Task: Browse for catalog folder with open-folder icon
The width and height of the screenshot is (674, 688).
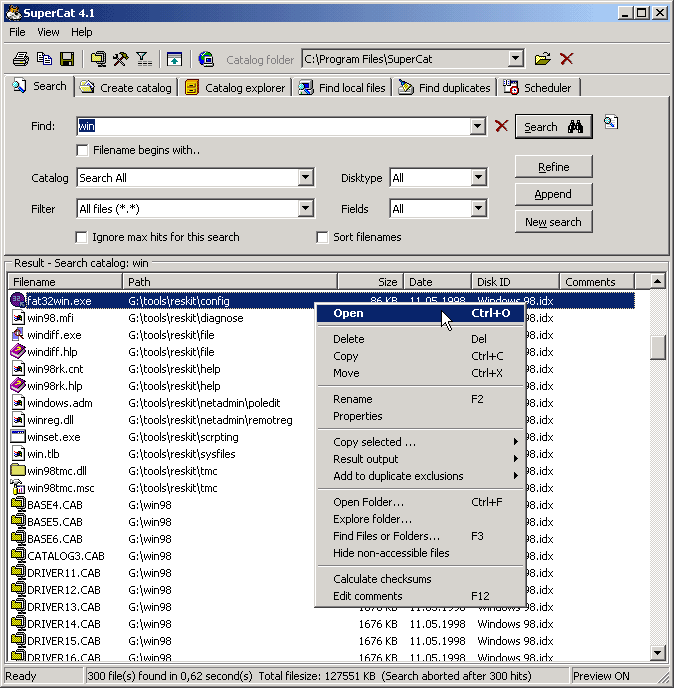Action: 542,59
